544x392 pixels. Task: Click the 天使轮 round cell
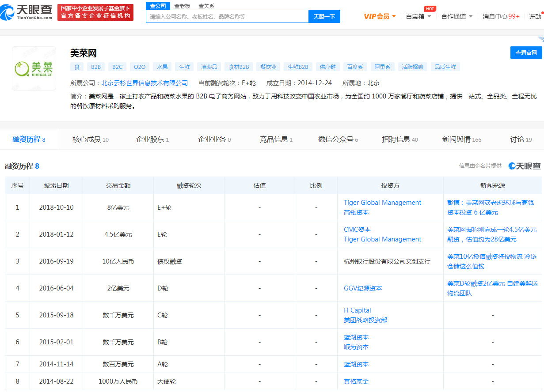point(189,381)
